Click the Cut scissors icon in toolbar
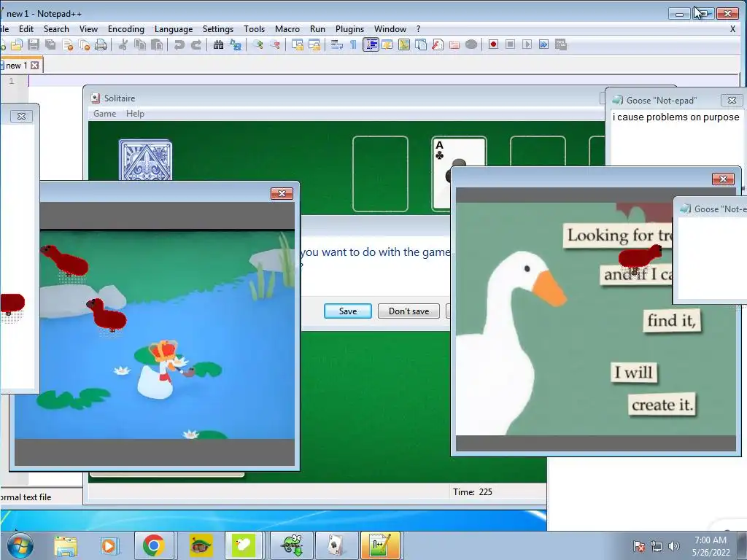 (x=123, y=44)
